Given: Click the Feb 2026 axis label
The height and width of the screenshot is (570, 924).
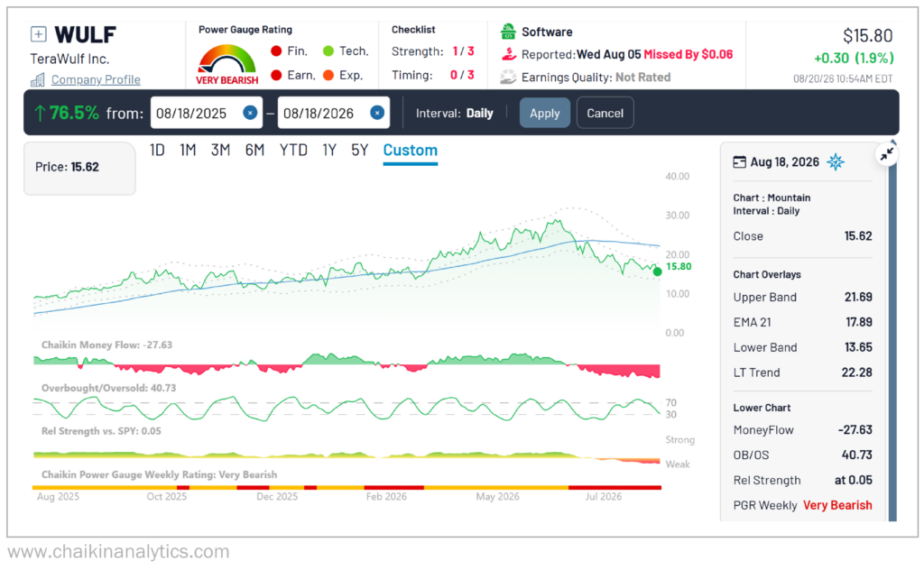Looking at the screenshot, I should (386, 496).
